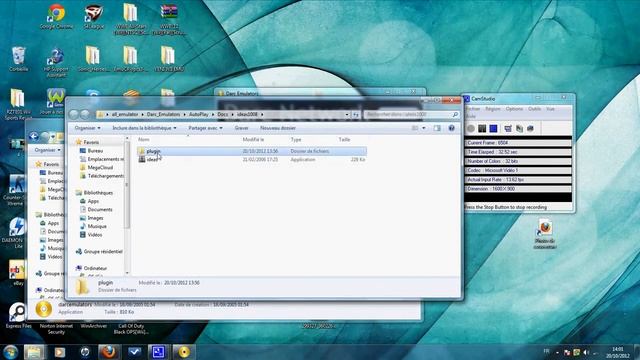Click the CamStudio toolbar icon right of screen annotations
Viewport: 640px width, 360px height.
pos(519,129)
